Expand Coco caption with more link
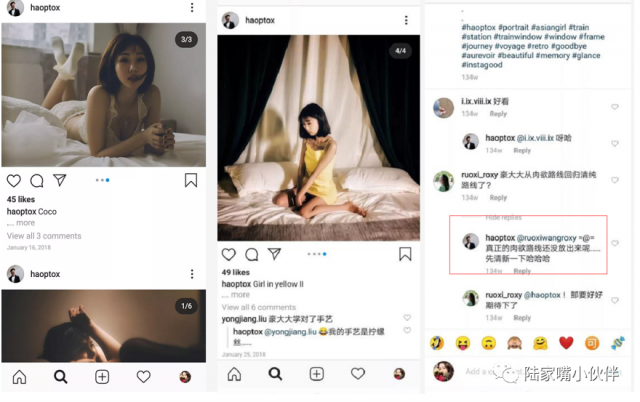Image resolution: width=640 pixels, height=402 pixels. tap(26, 223)
